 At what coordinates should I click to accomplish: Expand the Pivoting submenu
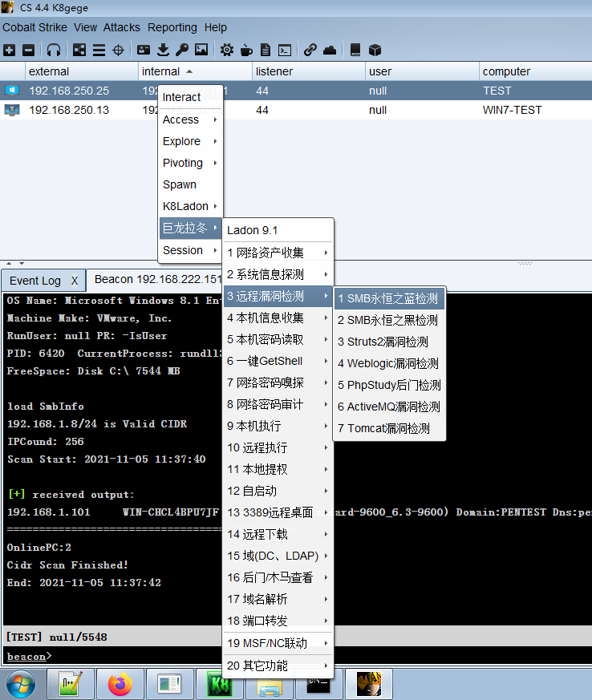pyautogui.click(x=191, y=163)
